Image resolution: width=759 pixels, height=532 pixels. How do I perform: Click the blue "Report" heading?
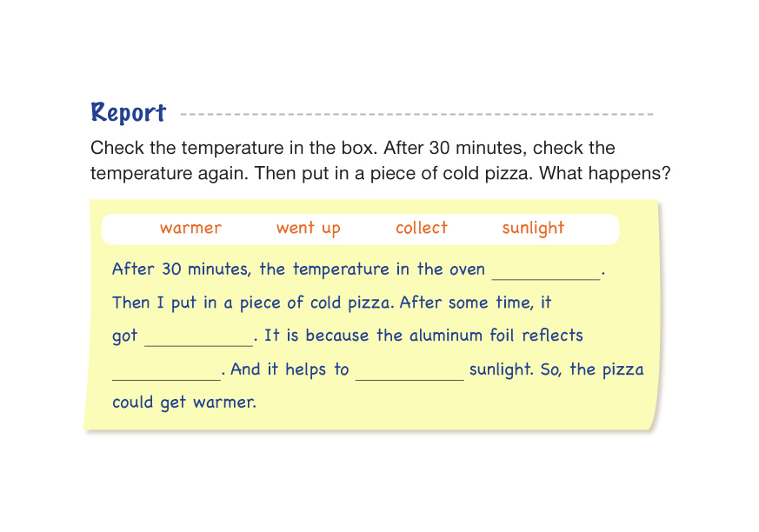click(x=128, y=113)
